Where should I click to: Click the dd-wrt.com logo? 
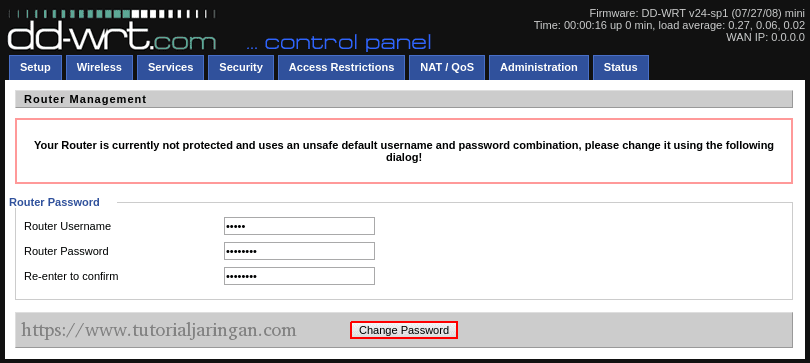[x=112, y=36]
